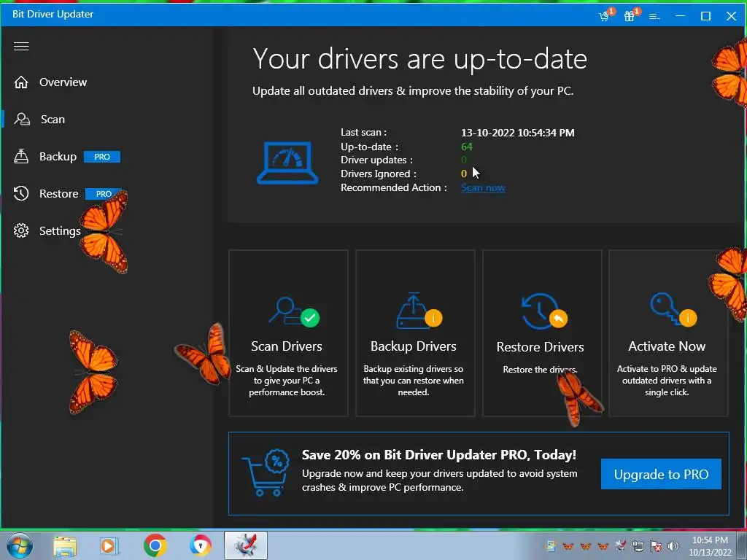
Task: Click the Scan now link
Action: point(483,187)
